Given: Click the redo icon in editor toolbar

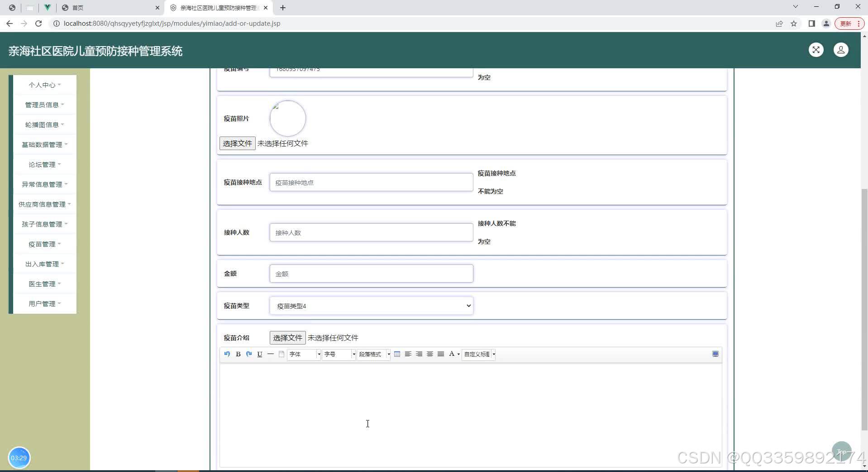Looking at the screenshot, I should (249, 354).
